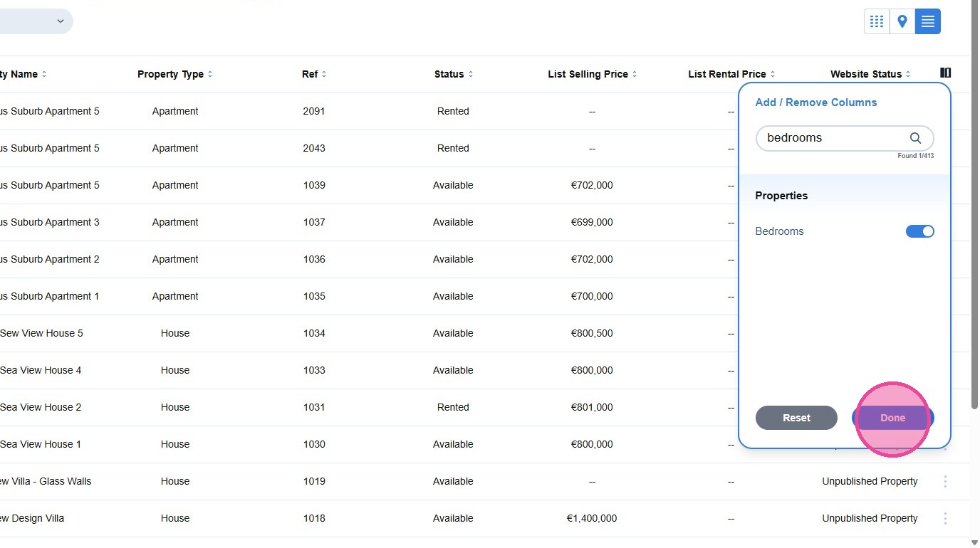The height and width of the screenshot is (548, 980).
Task: Click the name 'Suburb Apartment 3'
Action: tap(56, 222)
